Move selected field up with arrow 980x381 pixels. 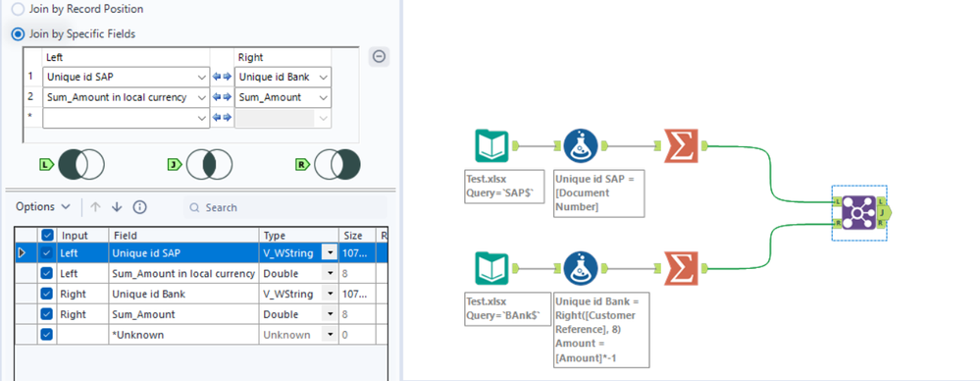pos(95,207)
